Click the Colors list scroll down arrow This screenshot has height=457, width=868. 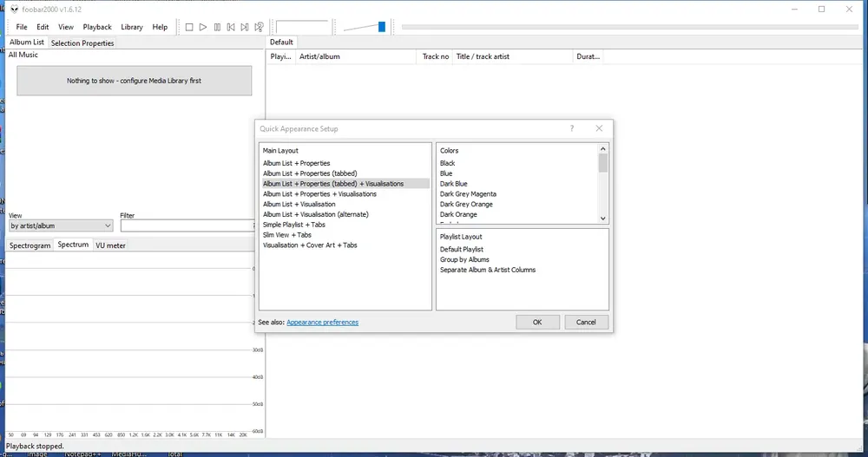pos(603,219)
